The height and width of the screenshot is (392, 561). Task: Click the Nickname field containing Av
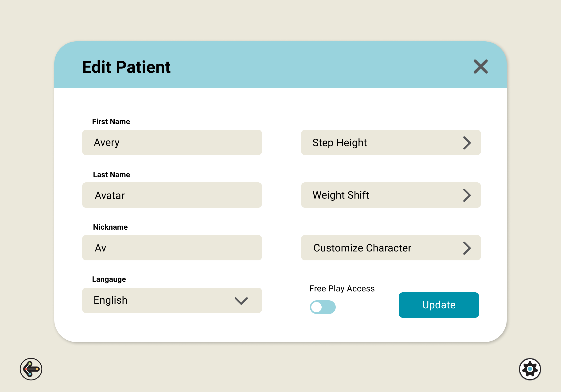[x=172, y=248]
